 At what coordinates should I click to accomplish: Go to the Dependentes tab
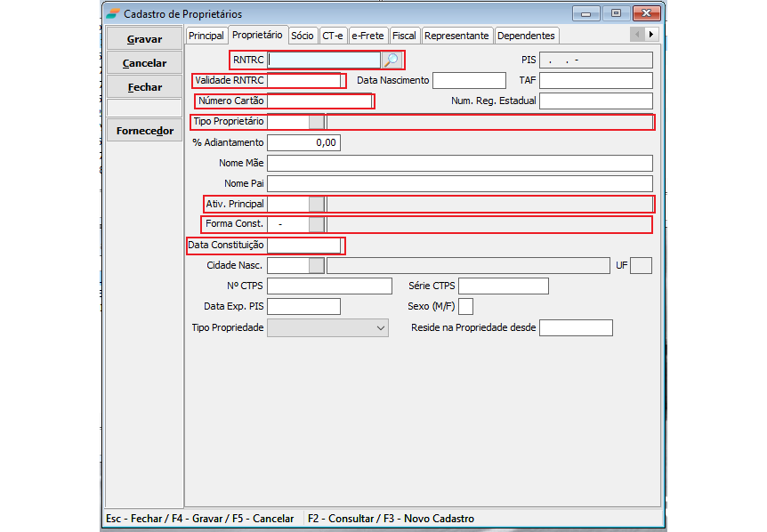click(526, 36)
